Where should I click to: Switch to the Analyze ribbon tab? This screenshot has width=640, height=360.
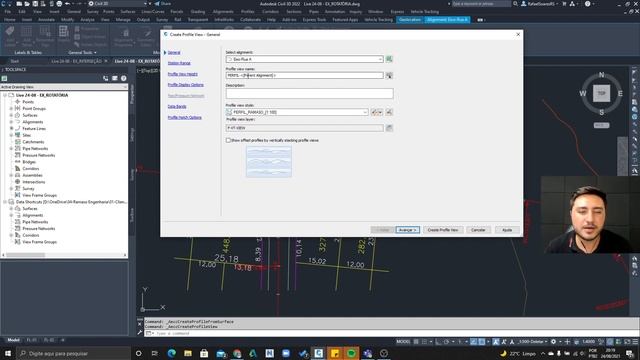tap(87, 20)
